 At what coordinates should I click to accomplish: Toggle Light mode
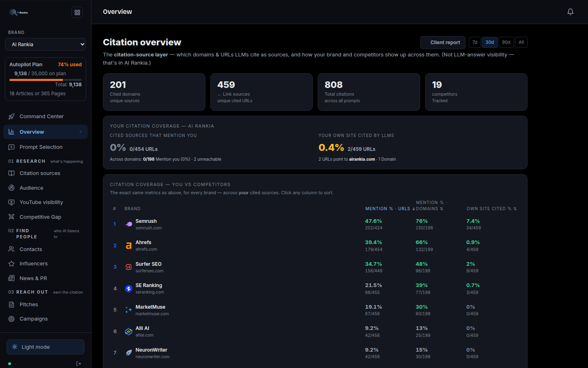(45, 347)
